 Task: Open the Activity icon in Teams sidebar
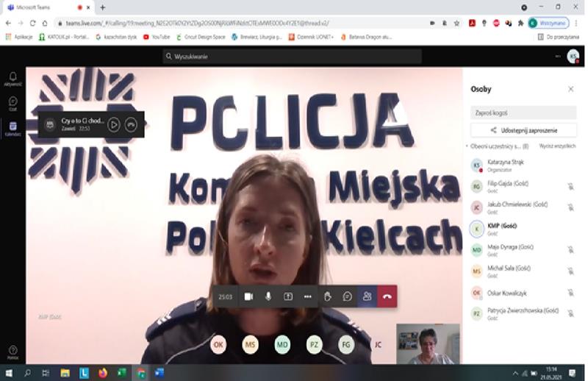(x=12, y=79)
